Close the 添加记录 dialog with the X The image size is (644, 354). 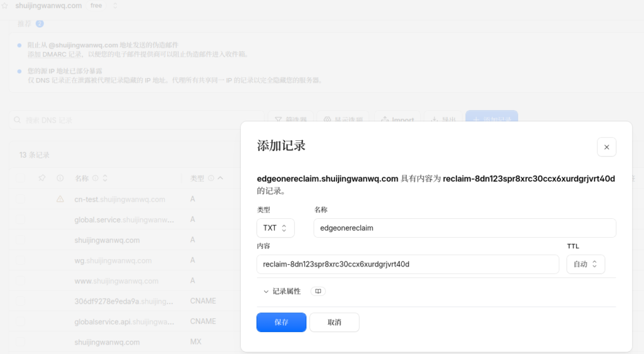coord(606,147)
